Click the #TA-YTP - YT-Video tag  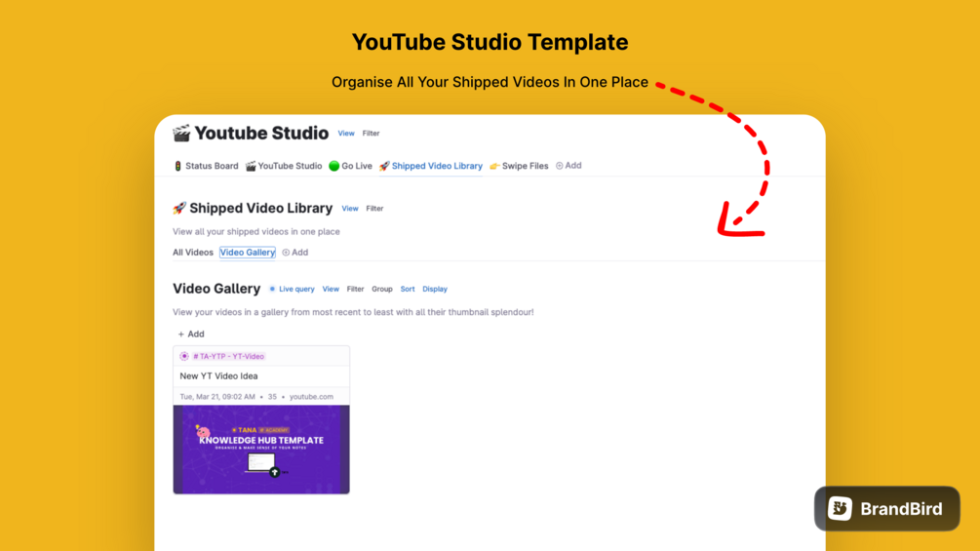click(228, 356)
